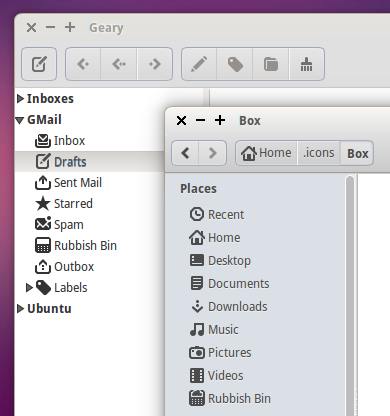Select the Ubuntu account label
390x416 pixels.
pos(49,309)
